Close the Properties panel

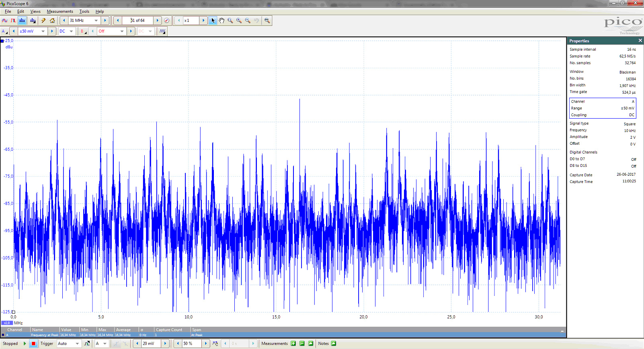(640, 41)
